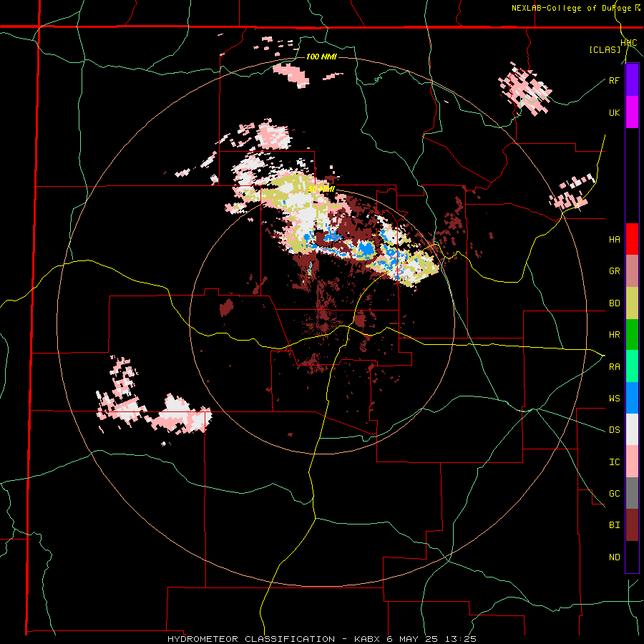Select the gray GC legend swatch
The image size is (644, 644).
tap(632, 493)
